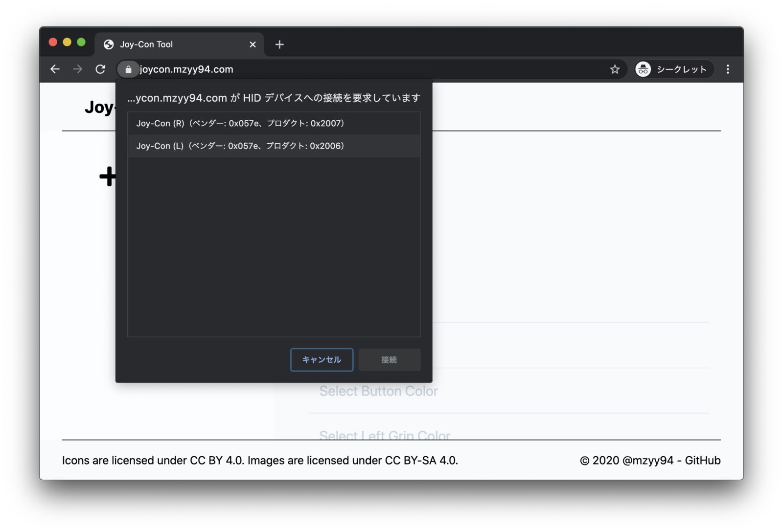Click the green fullscreen window button
This screenshot has height=532, width=783.
click(x=81, y=42)
